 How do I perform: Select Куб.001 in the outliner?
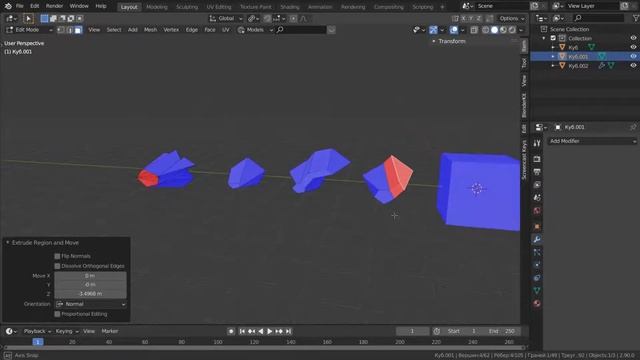578,57
